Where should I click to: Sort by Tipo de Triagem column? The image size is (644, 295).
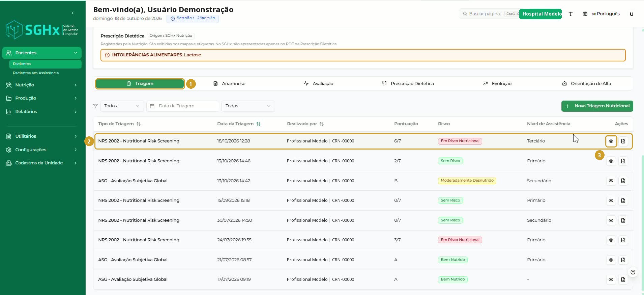pos(139,124)
